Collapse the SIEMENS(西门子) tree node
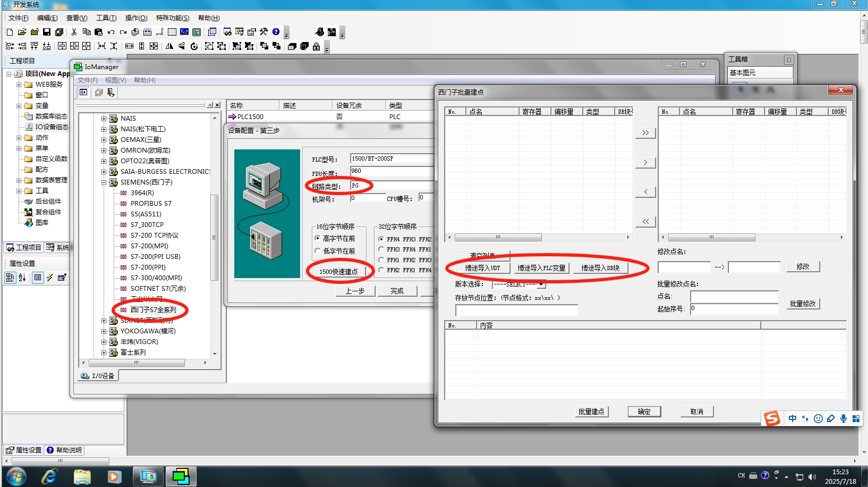 pos(104,182)
